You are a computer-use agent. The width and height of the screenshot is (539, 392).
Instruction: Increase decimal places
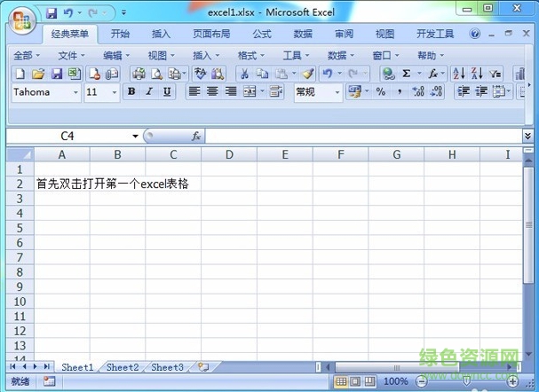(418, 91)
